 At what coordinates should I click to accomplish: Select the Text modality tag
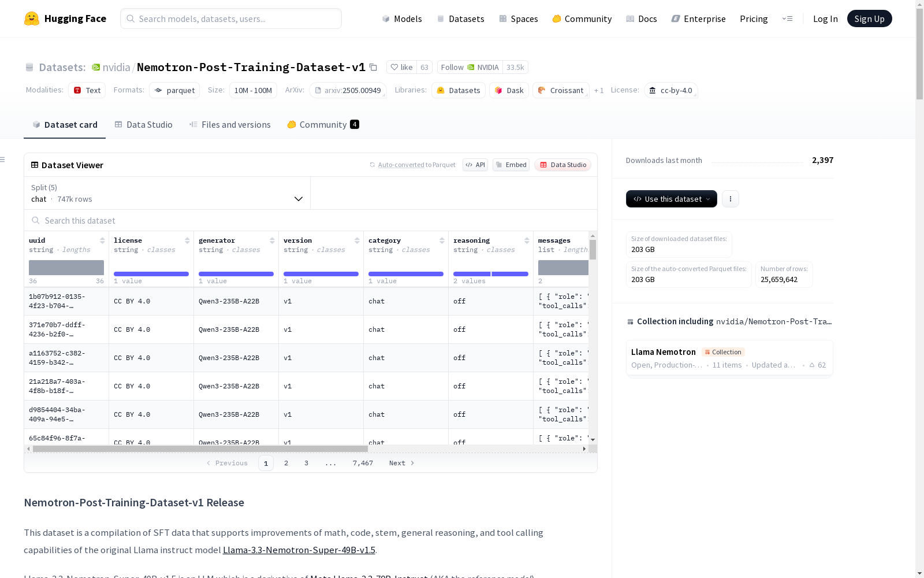click(x=87, y=90)
